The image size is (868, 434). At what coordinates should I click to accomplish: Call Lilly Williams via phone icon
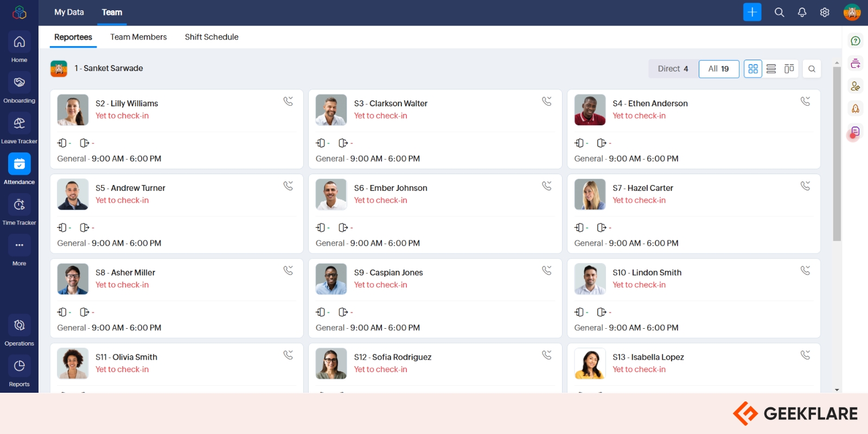tap(288, 101)
